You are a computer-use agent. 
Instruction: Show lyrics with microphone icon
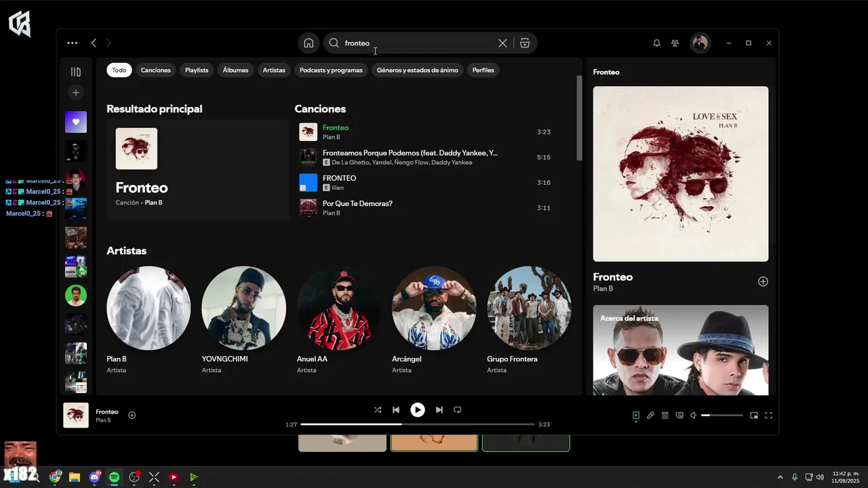[650, 415]
